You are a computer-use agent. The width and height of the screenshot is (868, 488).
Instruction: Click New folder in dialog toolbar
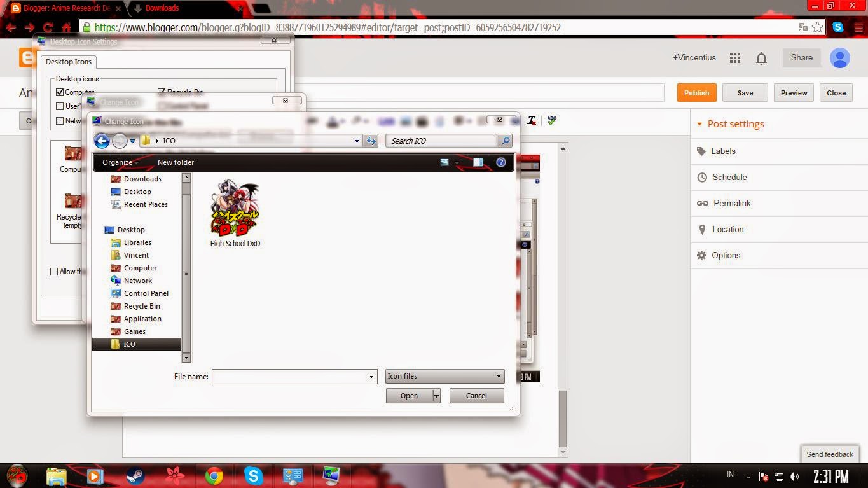click(176, 162)
